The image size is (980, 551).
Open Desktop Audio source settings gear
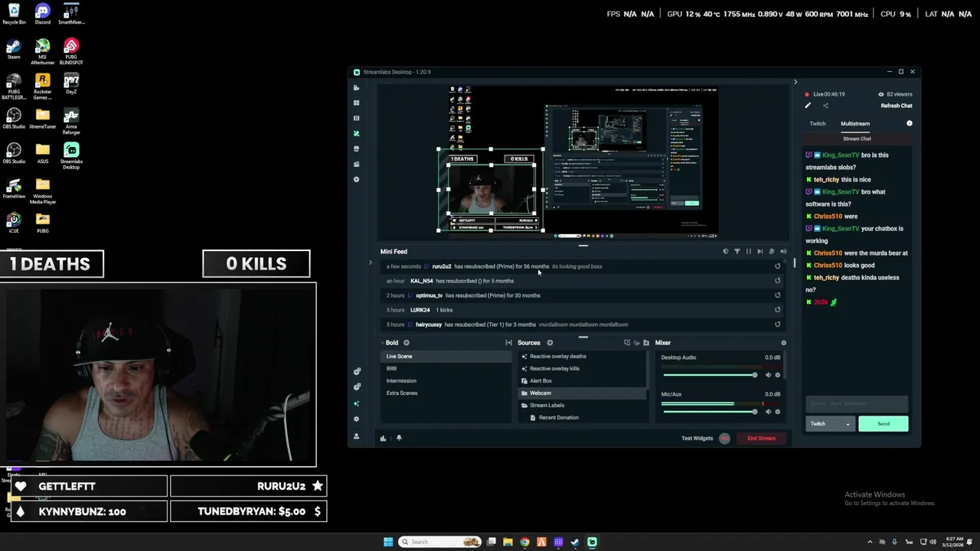pyautogui.click(x=778, y=375)
